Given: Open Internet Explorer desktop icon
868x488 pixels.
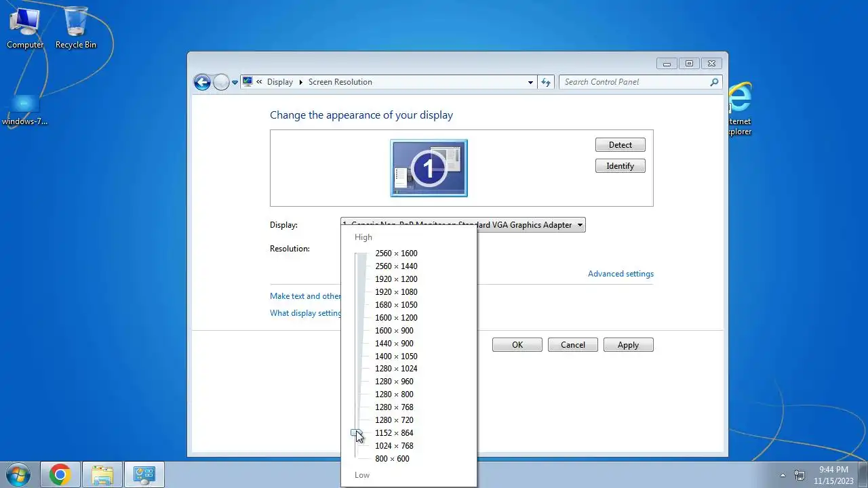Looking at the screenshot, I should point(740,109).
